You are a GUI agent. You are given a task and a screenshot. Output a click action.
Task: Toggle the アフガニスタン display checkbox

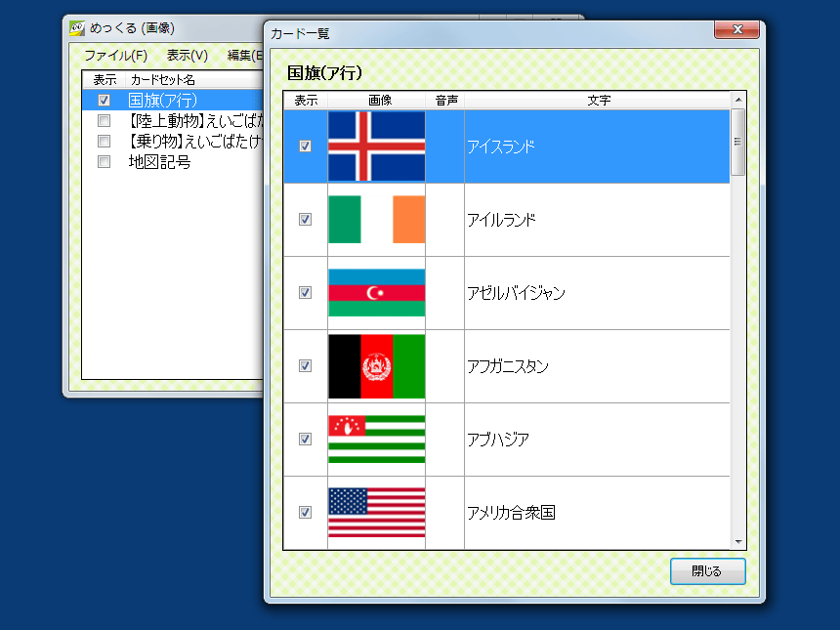[x=306, y=366]
